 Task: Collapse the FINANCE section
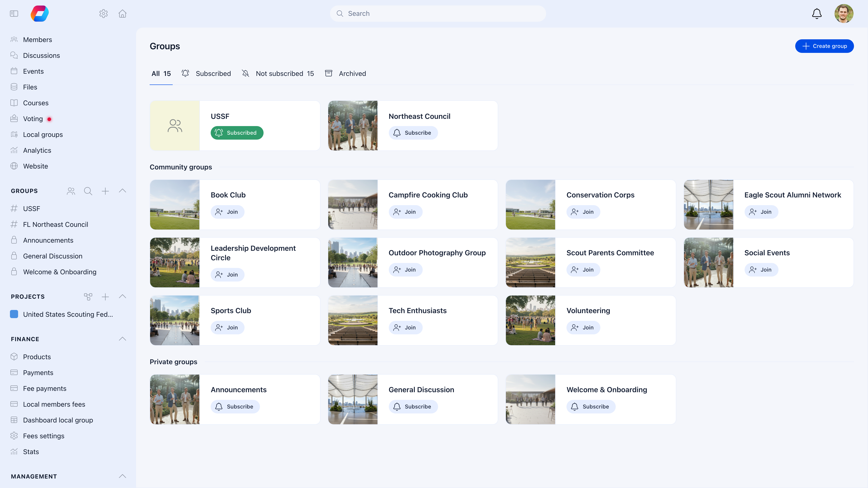coord(122,339)
